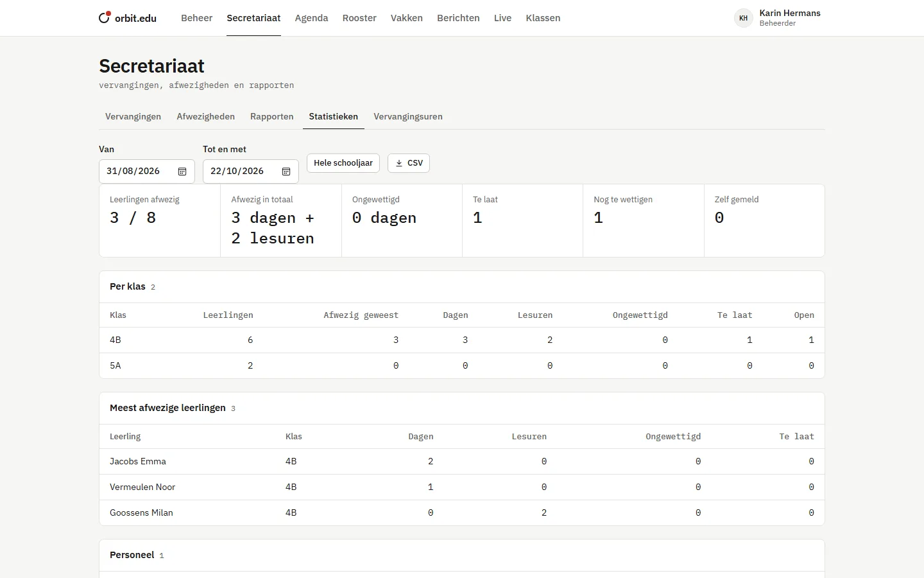Click the Van date field showing 31/08/2026
This screenshot has height=578, width=924.
click(147, 171)
